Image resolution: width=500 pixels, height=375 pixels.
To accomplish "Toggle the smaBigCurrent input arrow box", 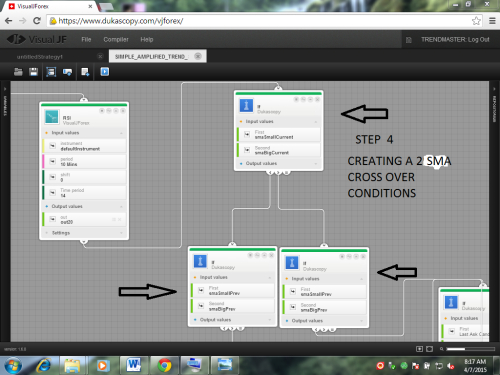I will [x=247, y=150].
